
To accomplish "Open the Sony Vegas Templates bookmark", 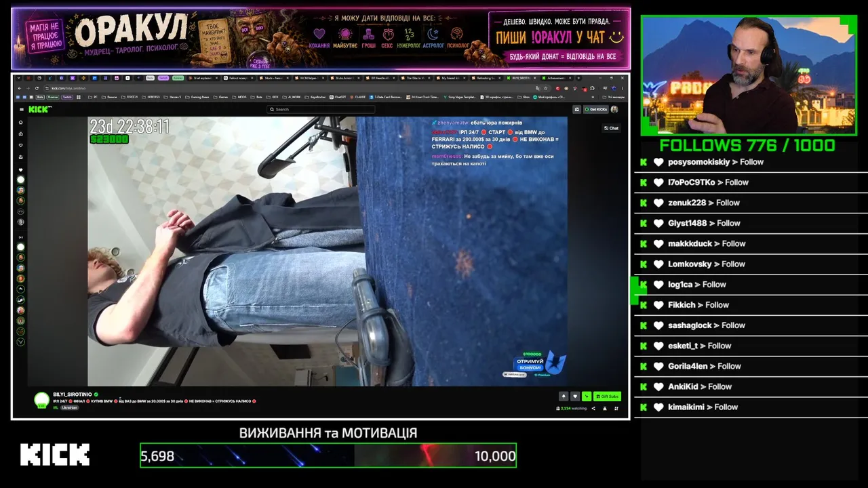I will (x=461, y=97).
